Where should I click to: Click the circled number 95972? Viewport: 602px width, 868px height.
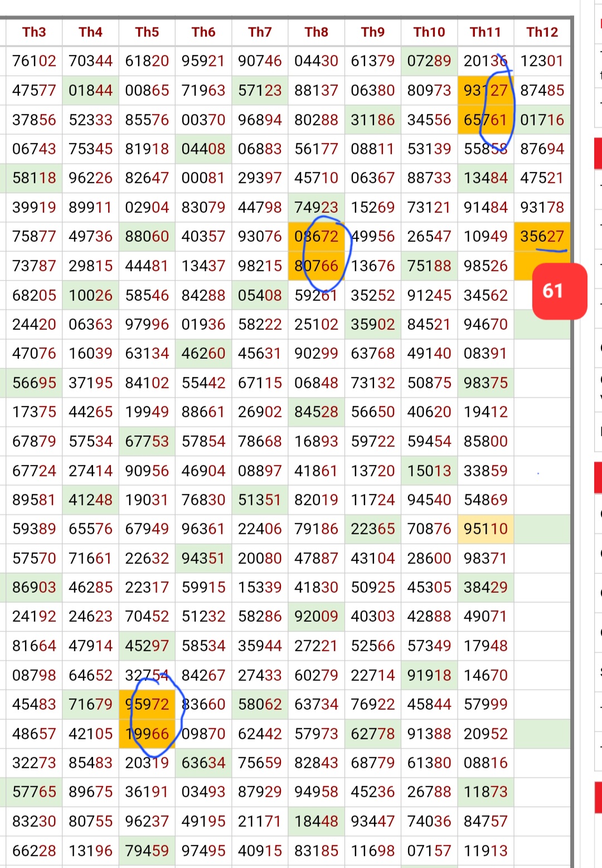tap(147, 704)
